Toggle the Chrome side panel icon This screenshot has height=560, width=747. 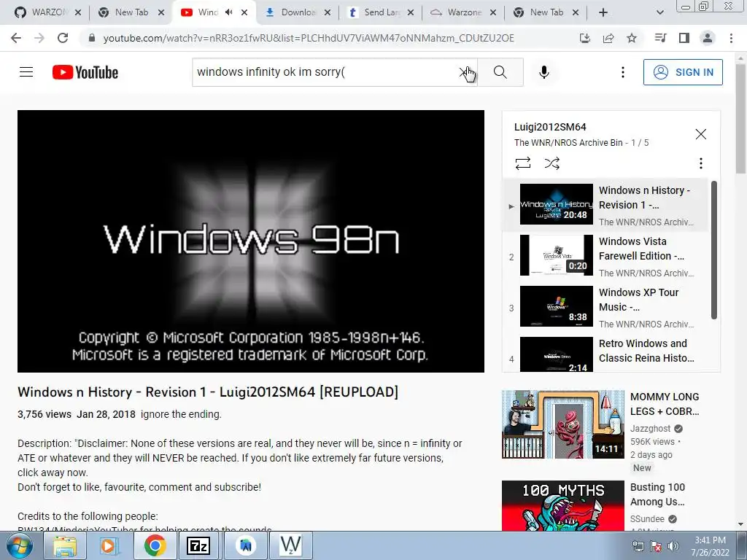click(x=684, y=38)
